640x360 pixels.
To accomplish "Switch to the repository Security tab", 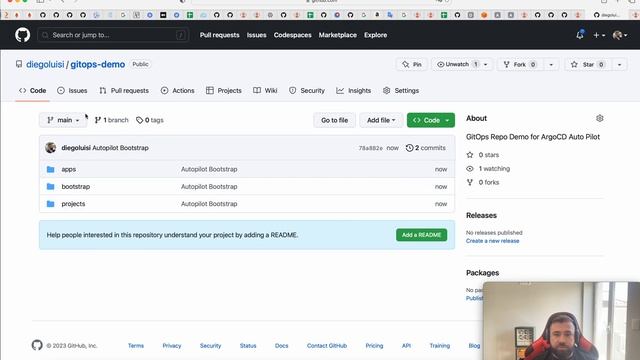I will coord(307,91).
